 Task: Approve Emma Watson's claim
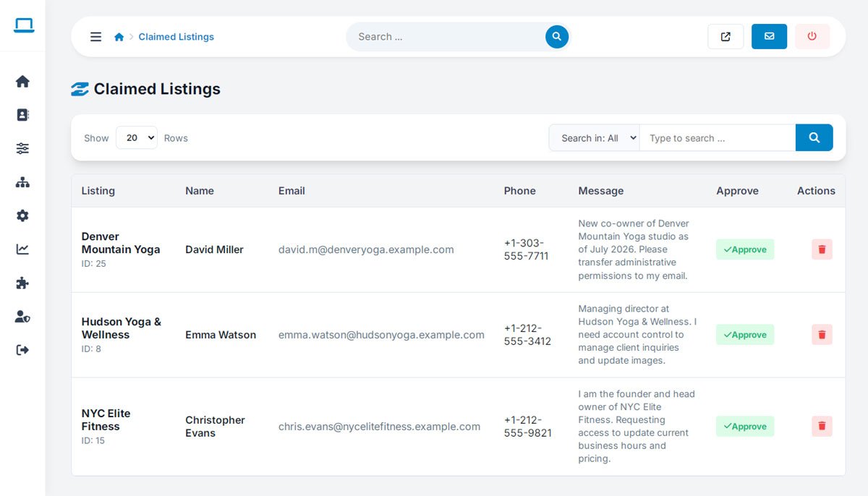(x=745, y=335)
